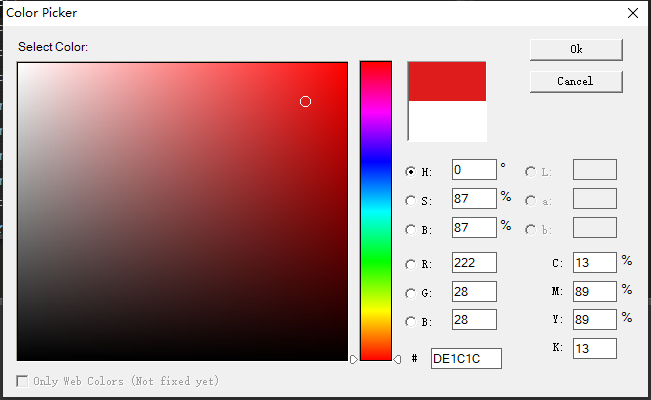Select the H hue radio button

(411, 172)
